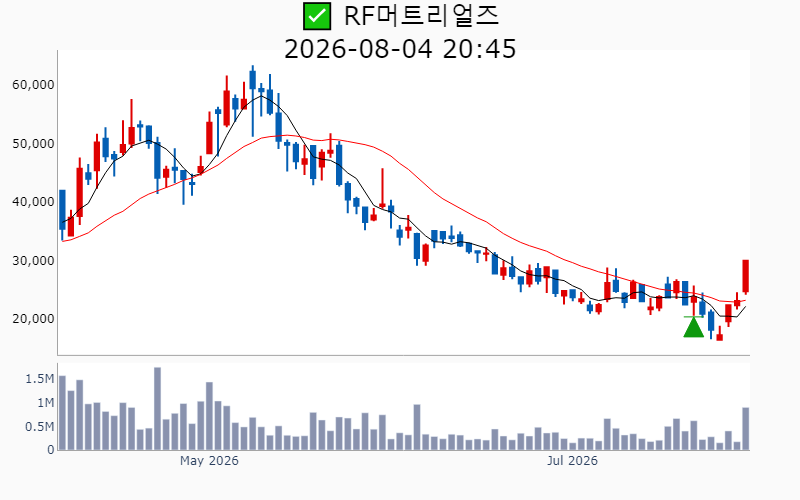Click the 2026-08-04 20:45 timestamp
This screenshot has height=500, width=800.
(x=400, y=49)
